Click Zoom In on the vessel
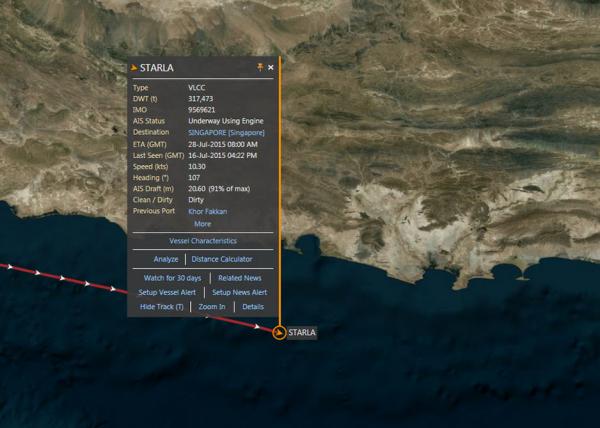 click(x=212, y=307)
